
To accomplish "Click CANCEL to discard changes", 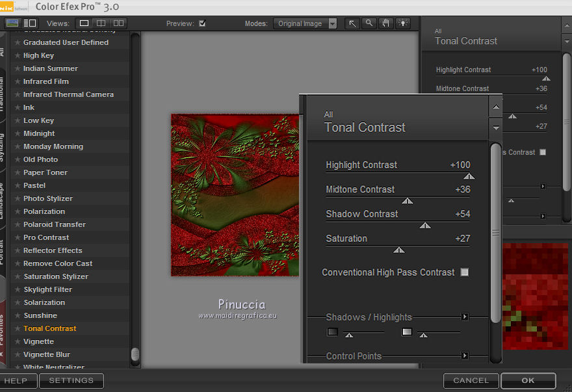I will (471, 381).
